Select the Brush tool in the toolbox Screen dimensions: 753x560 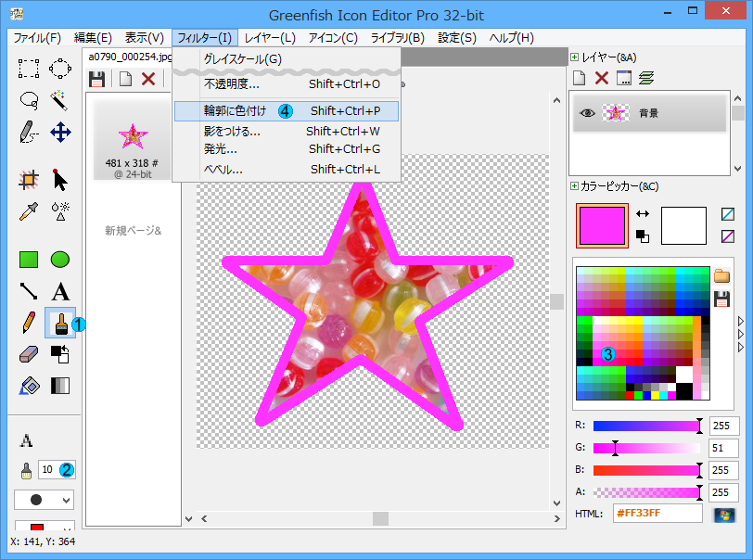coord(59,324)
